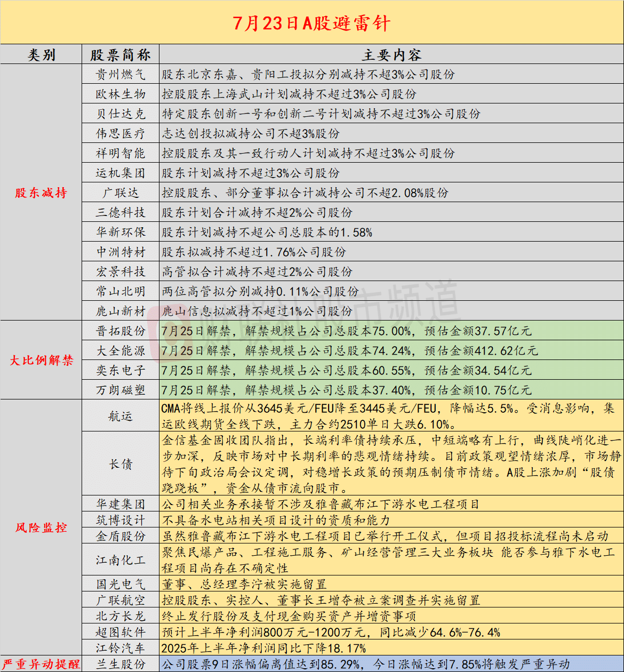Select the 贵州燃气 stock name cell

[121, 74]
